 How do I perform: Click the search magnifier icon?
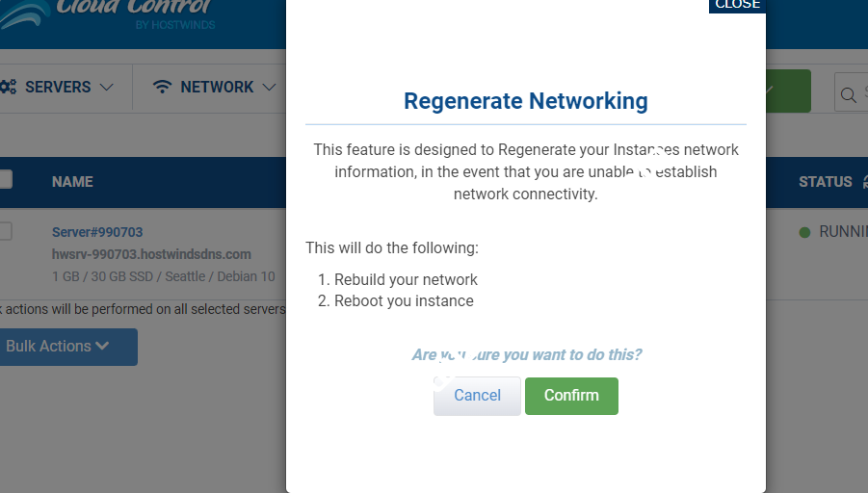point(849,95)
